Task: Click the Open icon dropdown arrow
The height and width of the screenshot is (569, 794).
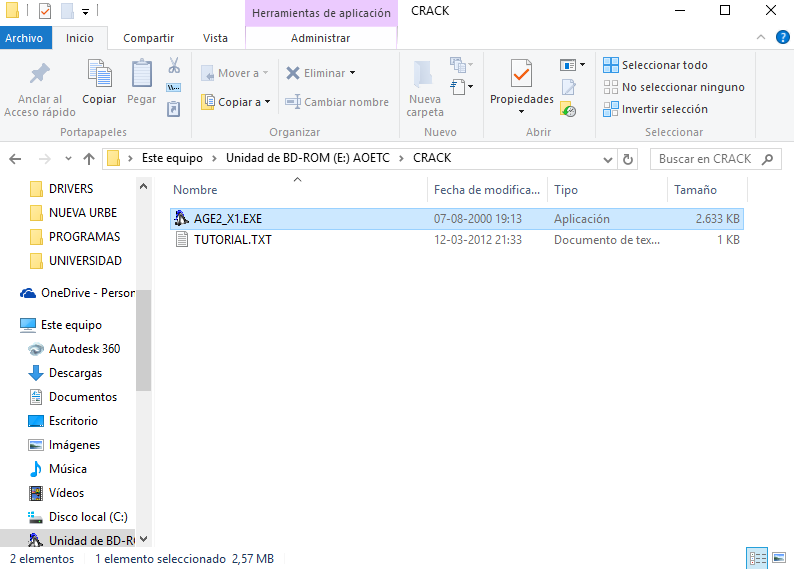Action: (582, 65)
